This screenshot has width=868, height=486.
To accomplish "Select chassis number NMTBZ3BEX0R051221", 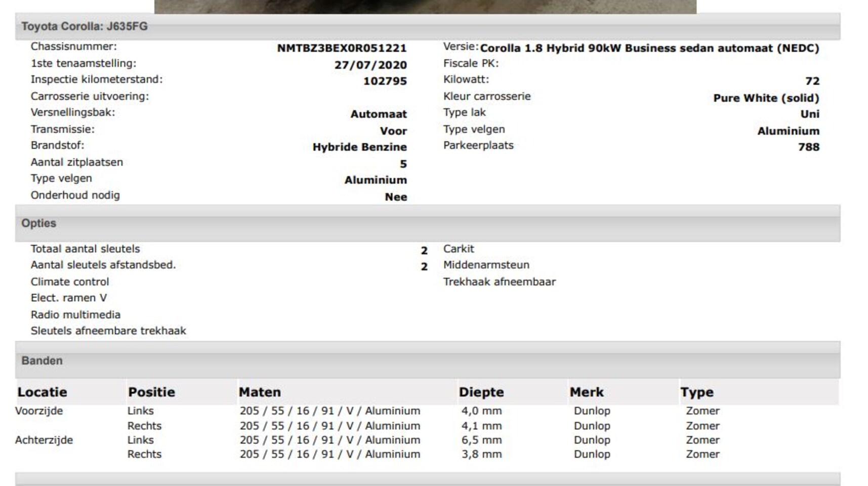I will pyautogui.click(x=342, y=48).
